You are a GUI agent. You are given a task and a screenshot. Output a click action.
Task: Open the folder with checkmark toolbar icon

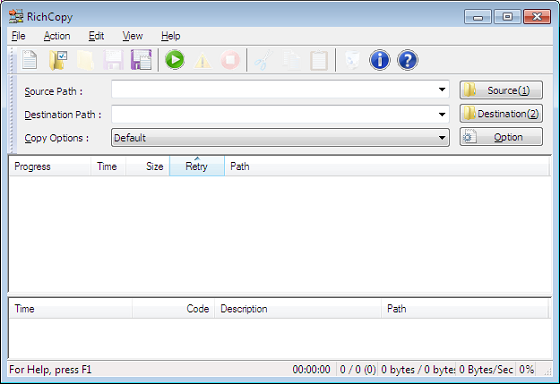point(58,60)
